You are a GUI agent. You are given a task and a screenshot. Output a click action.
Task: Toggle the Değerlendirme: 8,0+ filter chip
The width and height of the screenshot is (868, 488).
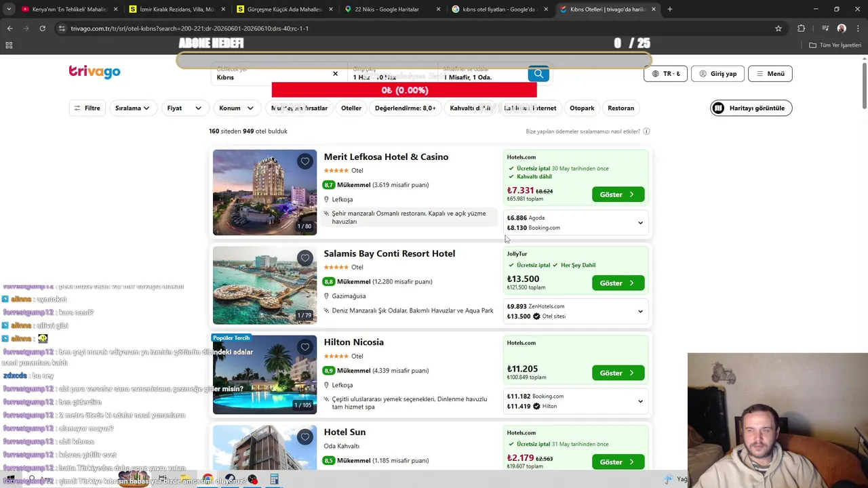pyautogui.click(x=406, y=108)
